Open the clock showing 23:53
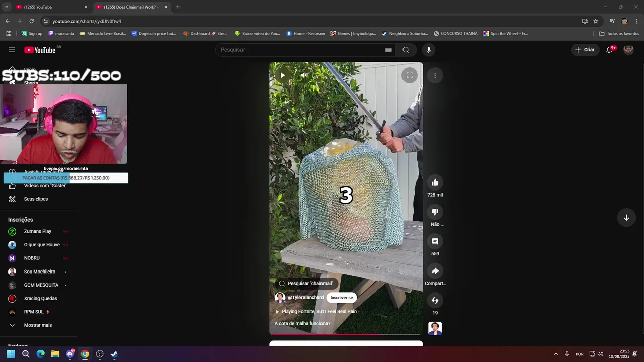Viewport: 644px width, 362px height. point(619,354)
